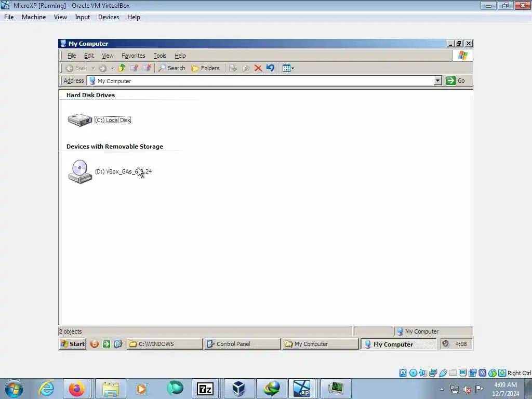This screenshot has height=399, width=532.
Task: Click the Copy To toolbar icon
Action: pyautogui.click(x=245, y=68)
